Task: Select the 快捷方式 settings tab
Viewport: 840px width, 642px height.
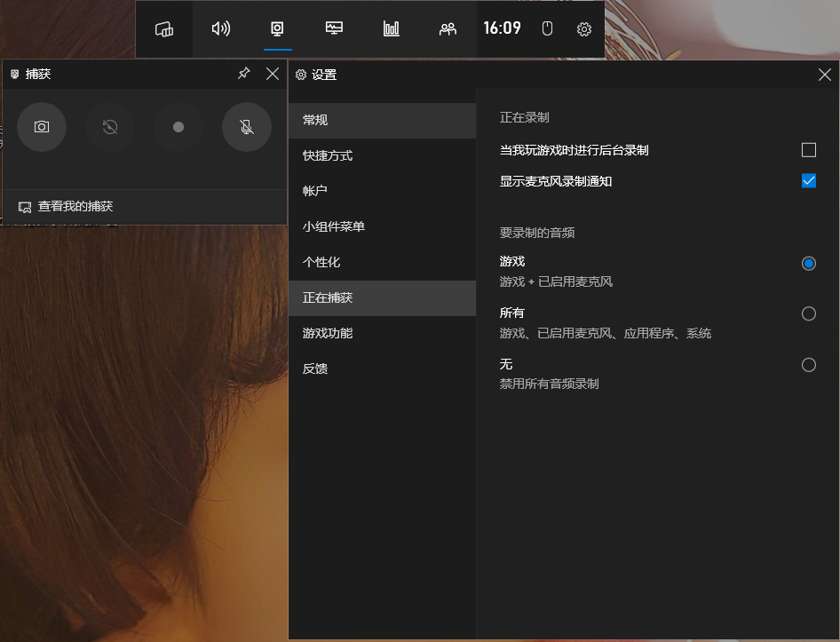Action: coord(382,155)
